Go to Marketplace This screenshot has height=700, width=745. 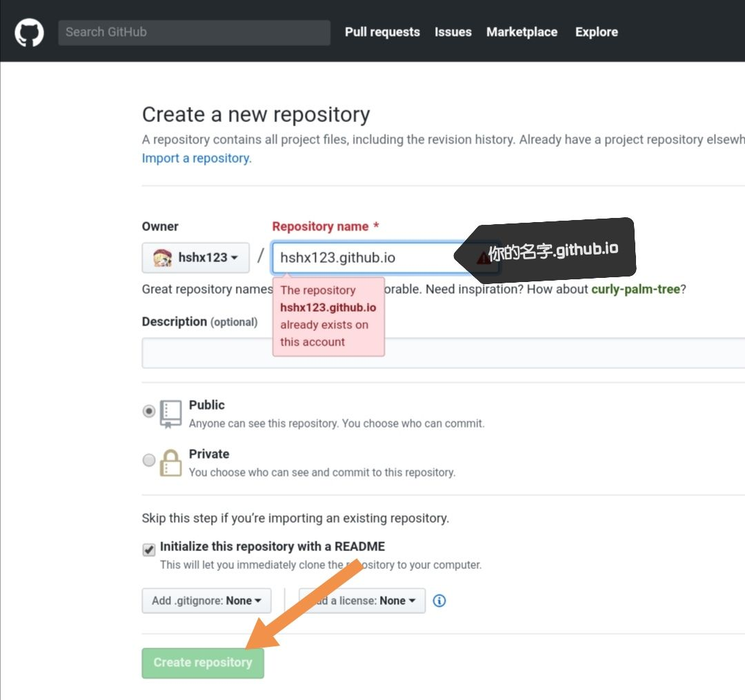pyautogui.click(x=521, y=32)
